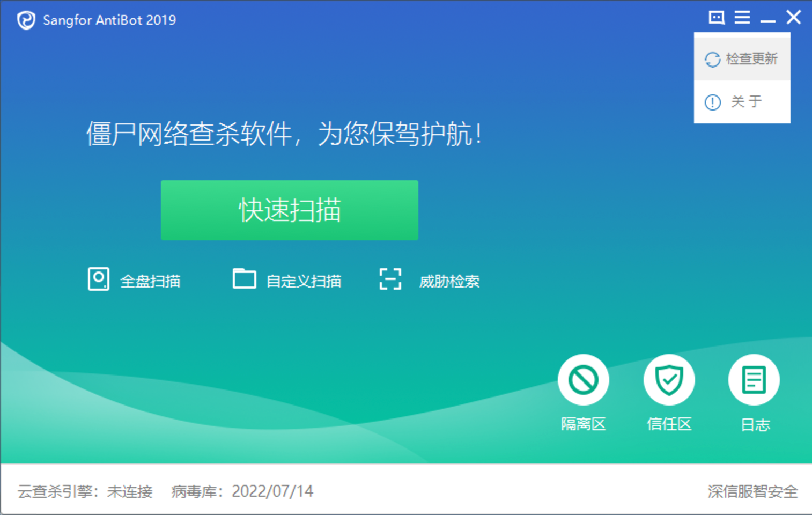
Task: Click the 全盘扫描 text label
Action: point(150,281)
